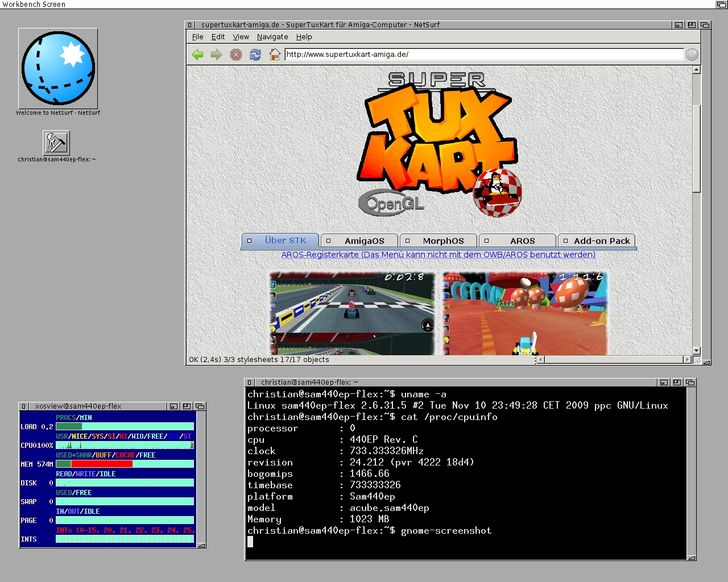728x582 pixels.
Task: Click the 'uname -a' command line in terminal
Action: [x=347, y=394]
